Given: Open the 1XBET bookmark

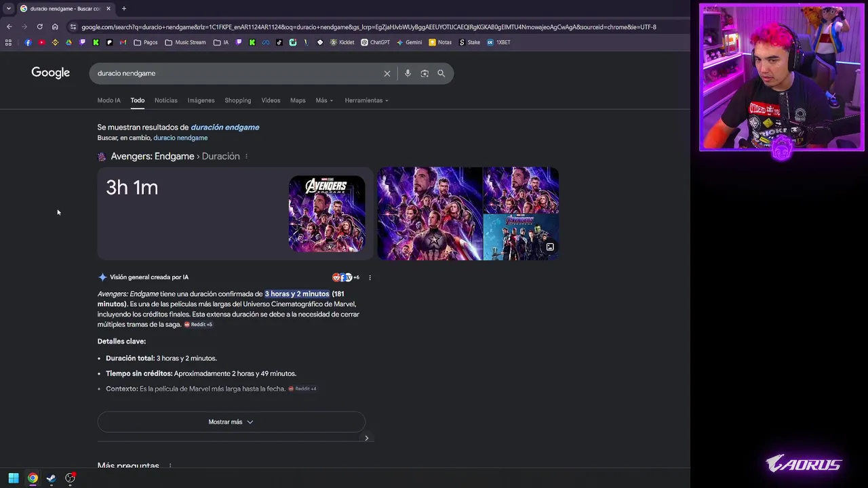Looking at the screenshot, I should point(498,42).
